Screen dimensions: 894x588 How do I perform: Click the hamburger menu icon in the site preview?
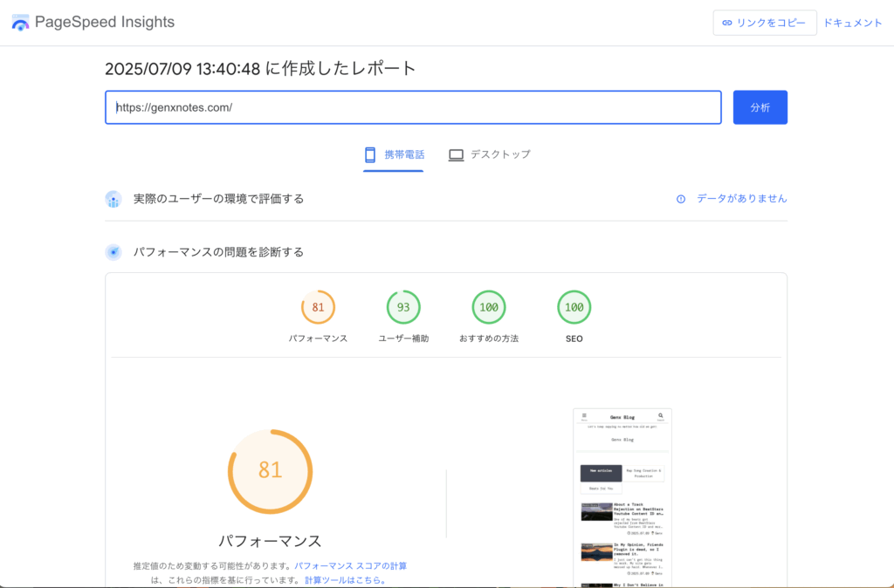click(x=584, y=416)
